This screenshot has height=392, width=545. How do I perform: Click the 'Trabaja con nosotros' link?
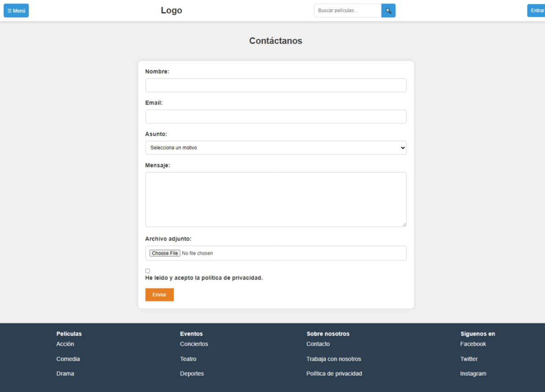(x=334, y=359)
